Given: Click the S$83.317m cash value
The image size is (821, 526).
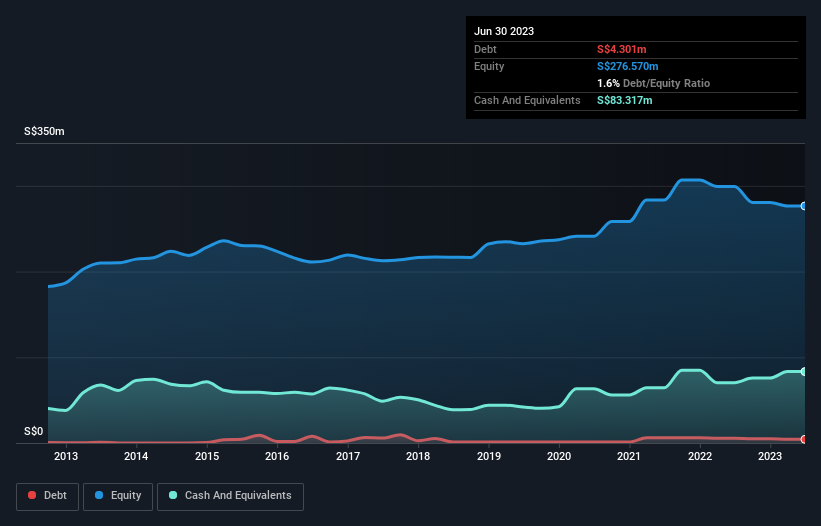Looking at the screenshot, I should coord(625,100).
